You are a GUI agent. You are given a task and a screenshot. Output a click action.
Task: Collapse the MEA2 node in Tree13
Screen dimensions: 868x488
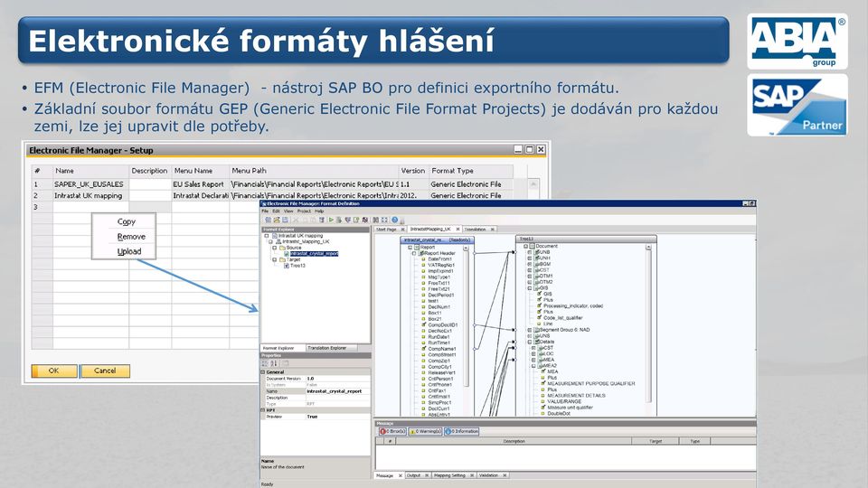tap(533, 366)
